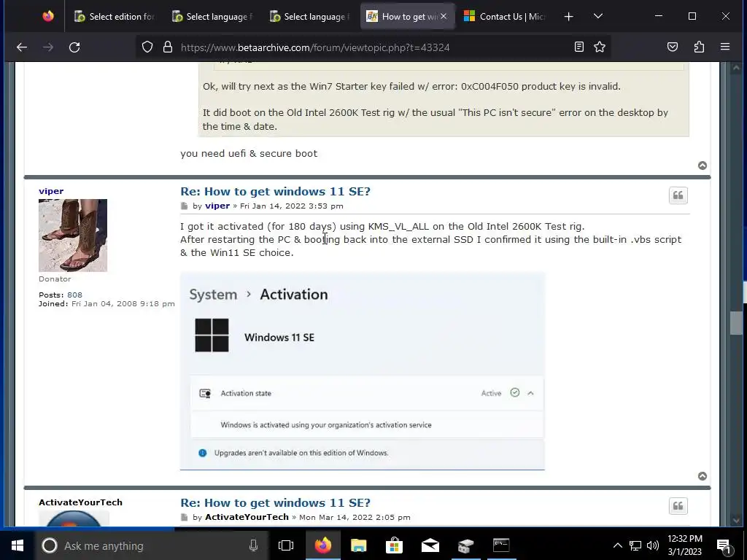The image size is (747, 560).
Task: Close the 'How to get win' tab
Action: pos(444,16)
